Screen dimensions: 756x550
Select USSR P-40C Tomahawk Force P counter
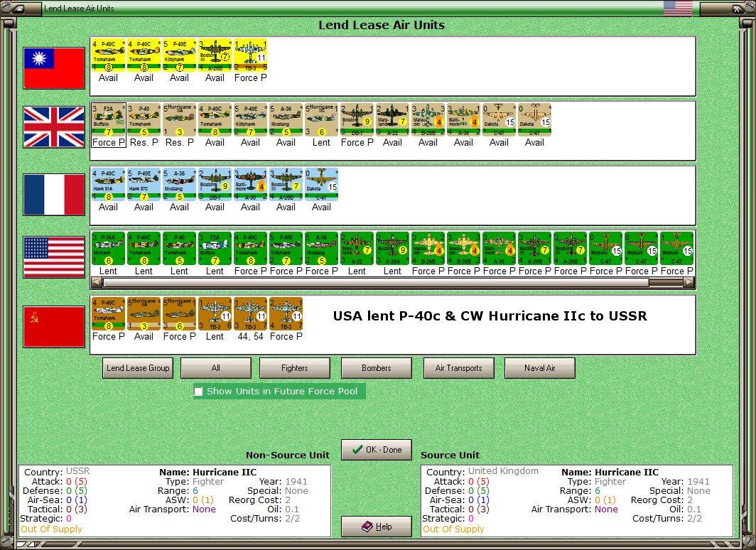[108, 314]
